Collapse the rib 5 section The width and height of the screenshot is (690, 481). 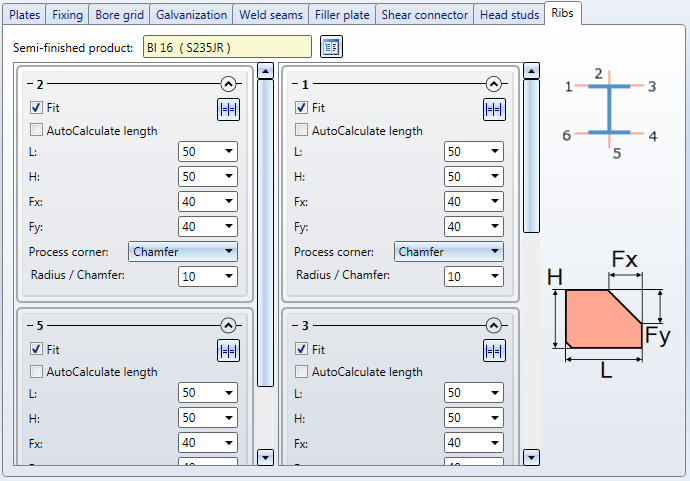coord(228,326)
